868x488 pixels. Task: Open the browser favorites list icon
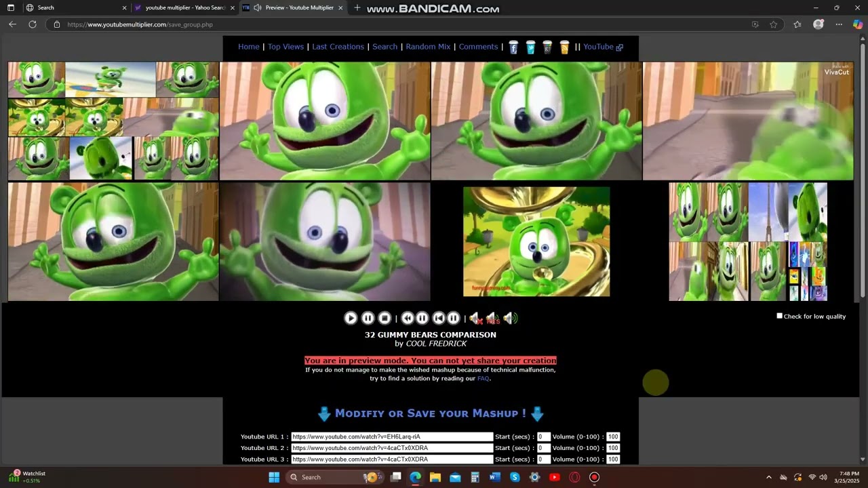pos(797,24)
